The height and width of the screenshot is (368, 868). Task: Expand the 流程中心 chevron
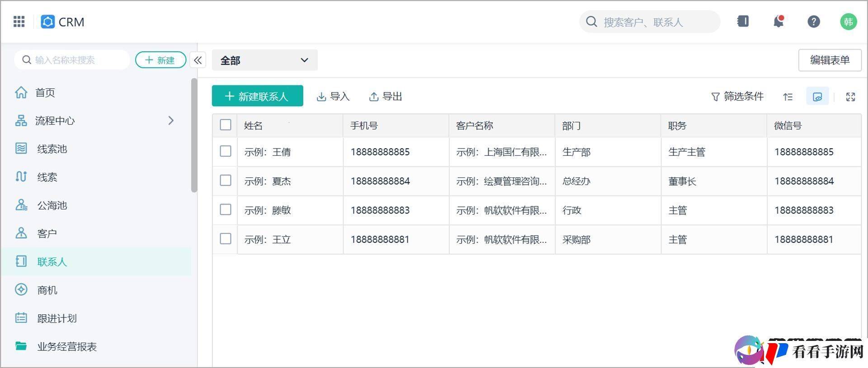[171, 121]
